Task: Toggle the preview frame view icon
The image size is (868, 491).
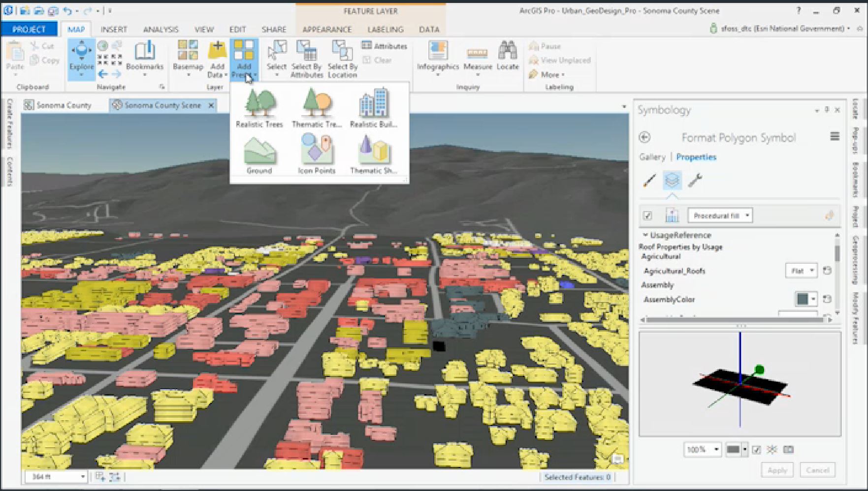Action: [x=788, y=450]
